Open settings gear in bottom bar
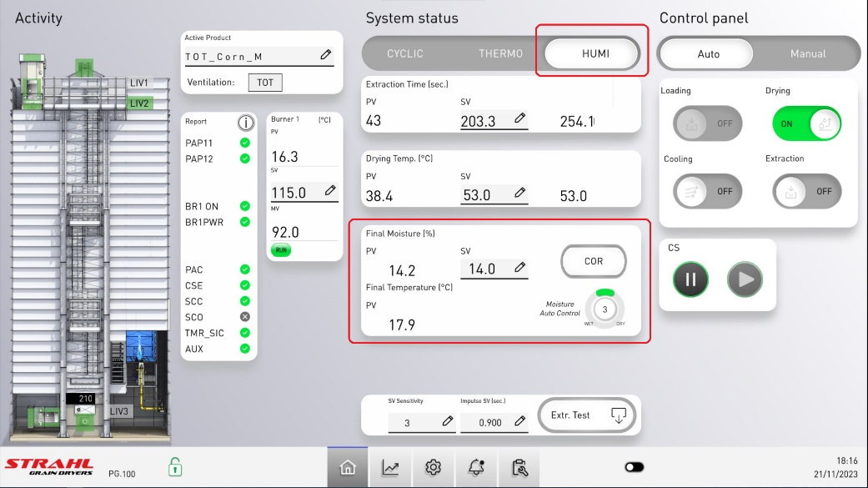This screenshot has height=488, width=868. (433, 468)
